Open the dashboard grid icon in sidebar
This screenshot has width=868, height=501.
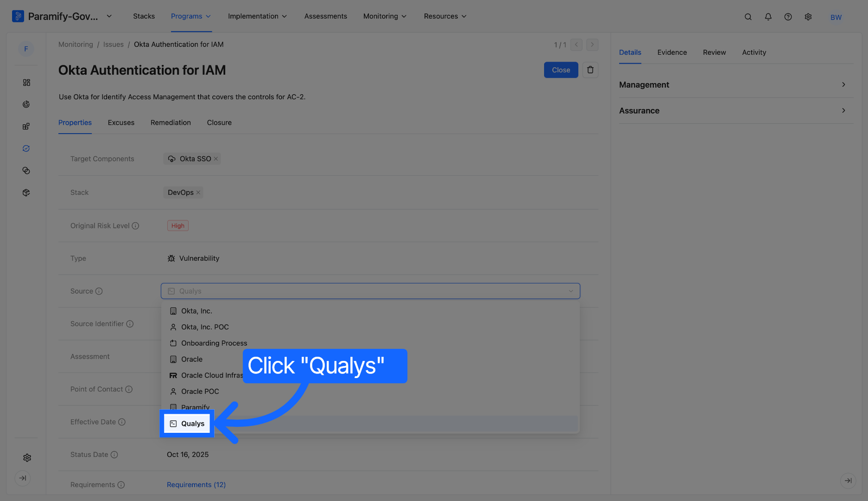pyautogui.click(x=26, y=83)
